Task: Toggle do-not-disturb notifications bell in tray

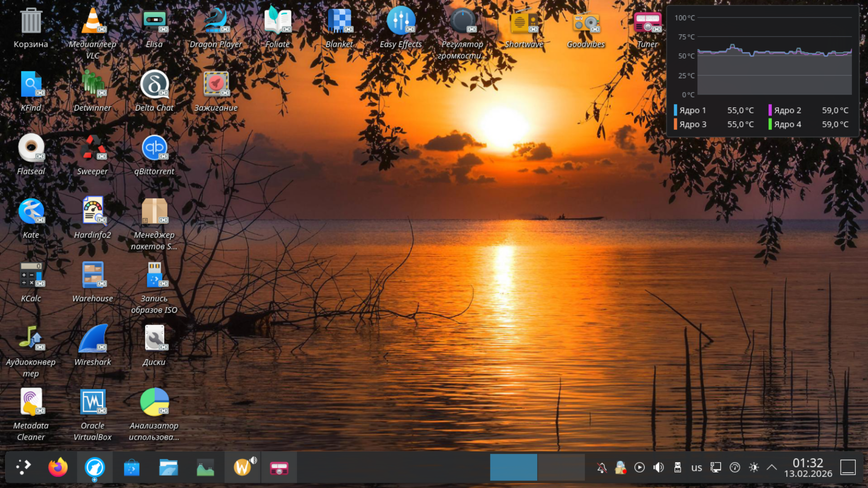Action: click(602, 467)
